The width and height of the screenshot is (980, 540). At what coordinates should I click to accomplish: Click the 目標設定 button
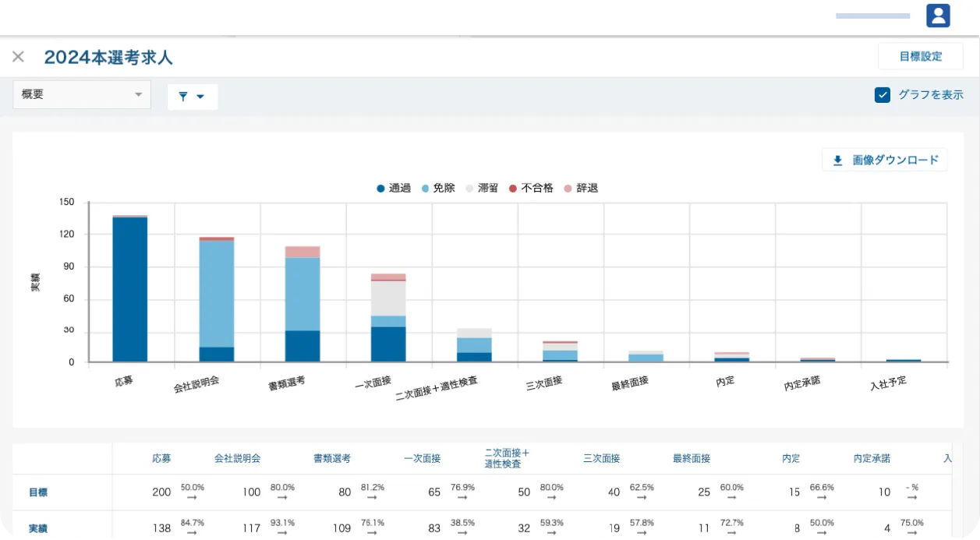pyautogui.click(x=921, y=56)
